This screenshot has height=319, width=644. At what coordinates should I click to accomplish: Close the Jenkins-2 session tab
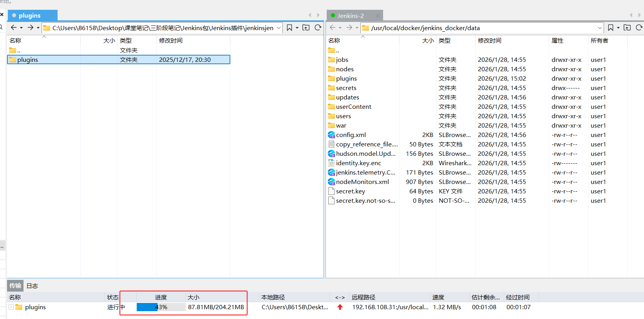378,16
